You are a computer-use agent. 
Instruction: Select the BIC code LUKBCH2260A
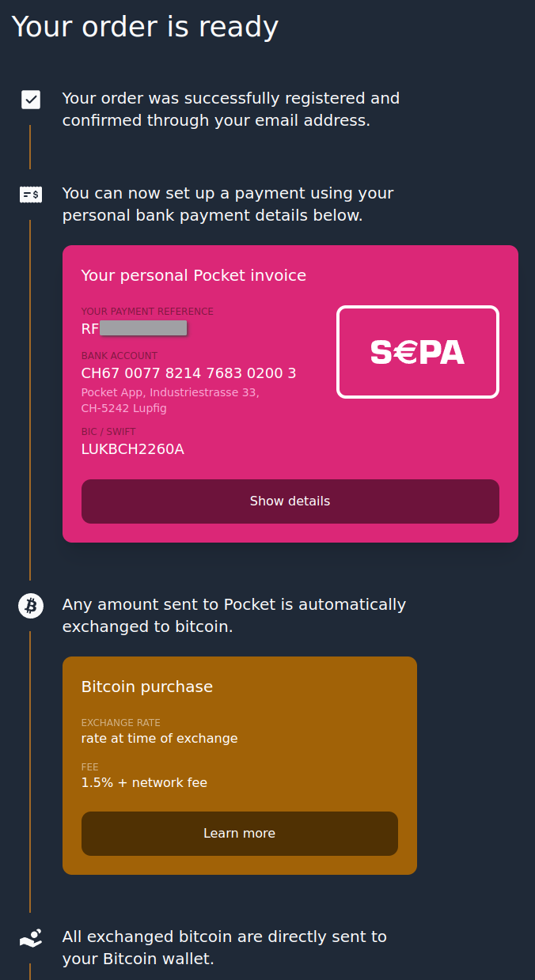click(133, 449)
